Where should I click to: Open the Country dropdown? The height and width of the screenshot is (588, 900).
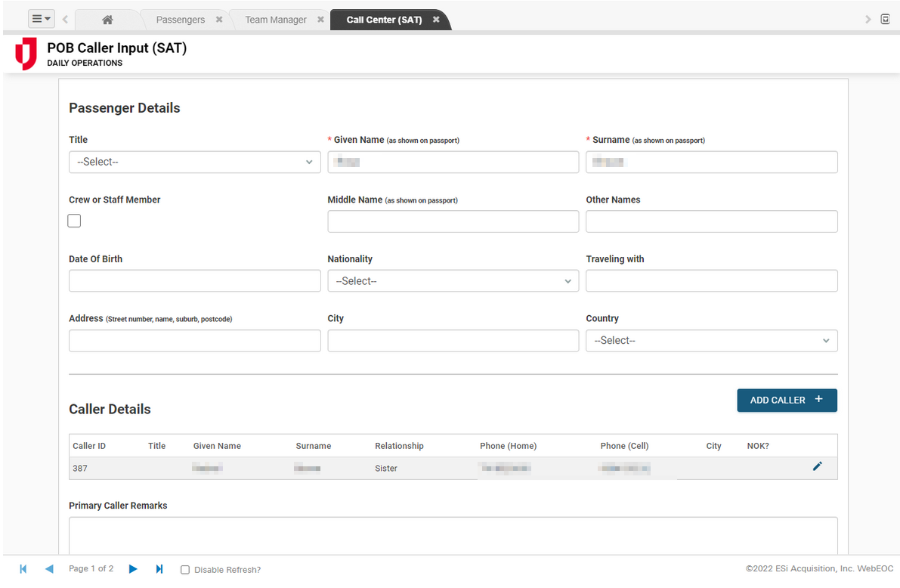pos(711,341)
